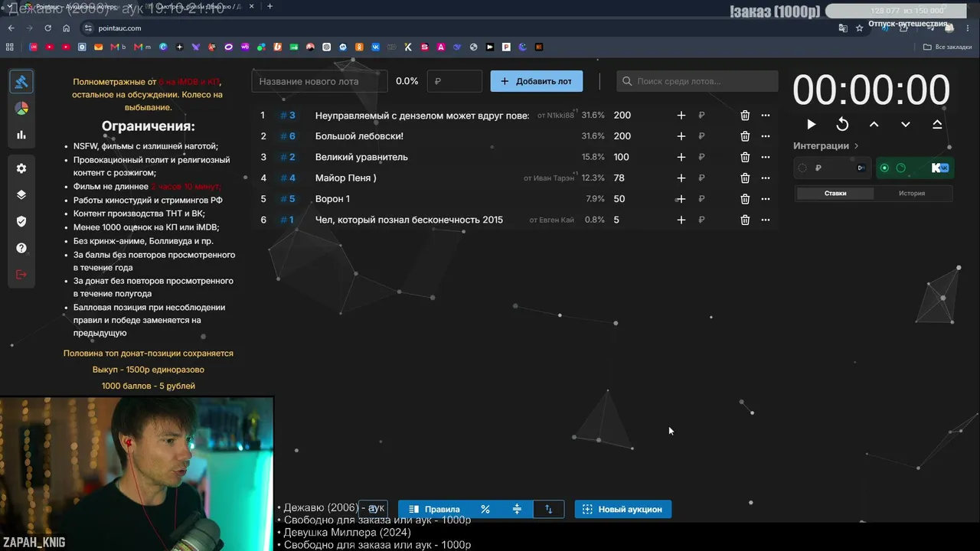Switch to the 'Смотреть фильм' browser tab
This screenshot has height=551, width=980.
[x=198, y=7]
